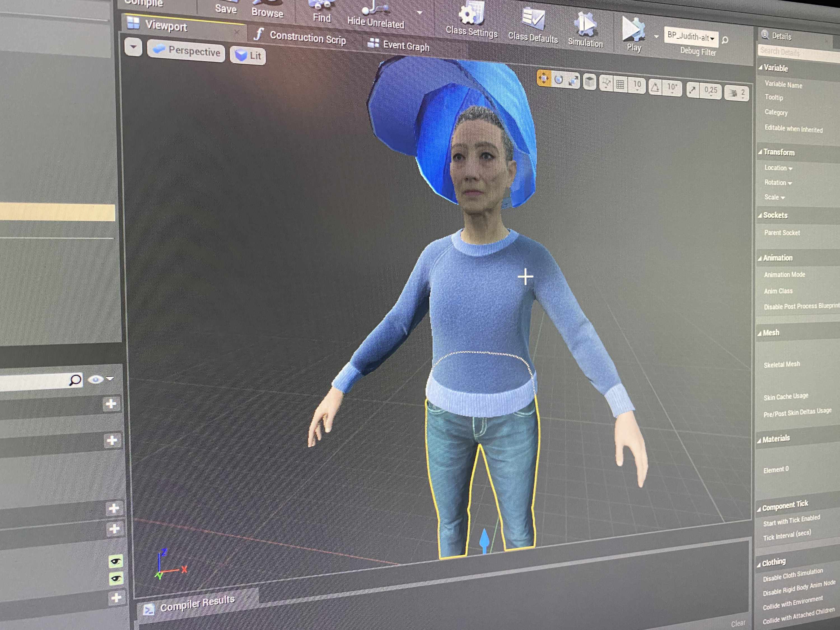Open the grid snap value 10 selector
This screenshot has width=840, height=630.
coord(637,85)
